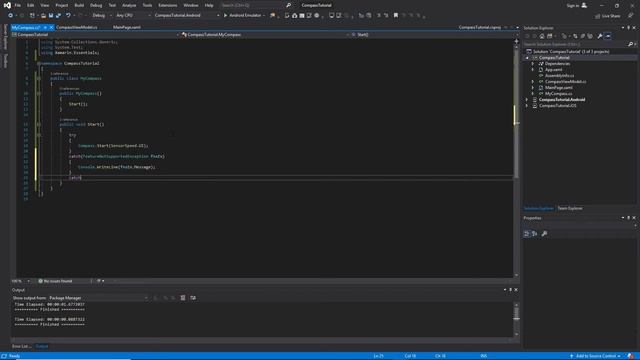The image size is (640, 360).
Task: Open the Android Emulator target dropdown arrow
Action: click(x=264, y=16)
